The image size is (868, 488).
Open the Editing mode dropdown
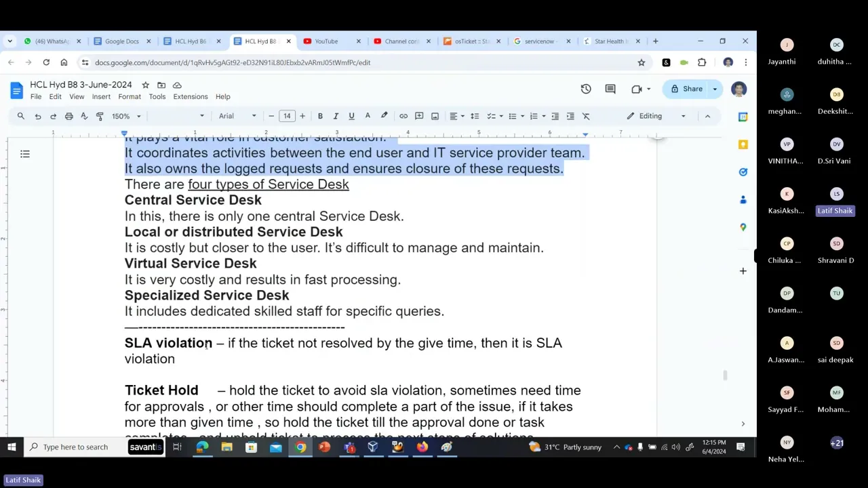click(x=656, y=116)
